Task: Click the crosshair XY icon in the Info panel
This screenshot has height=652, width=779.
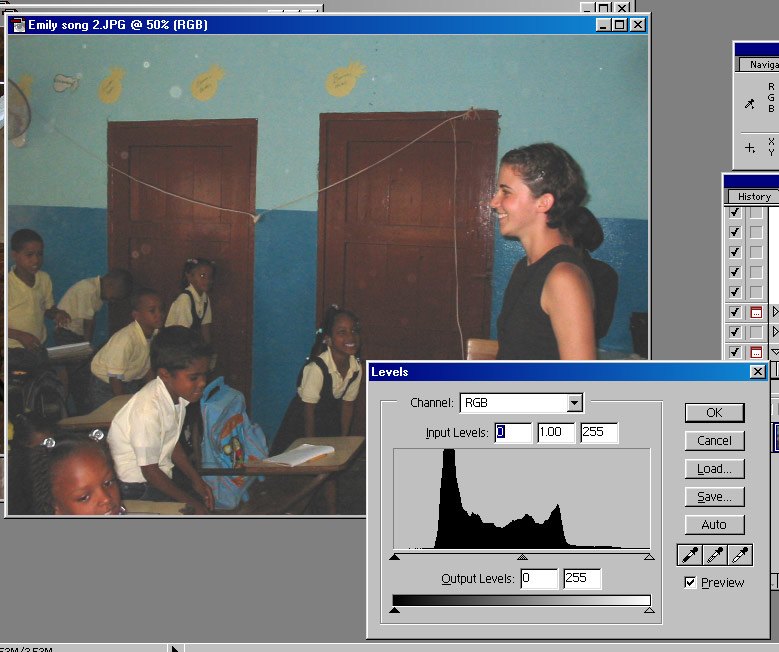Action: coord(750,148)
